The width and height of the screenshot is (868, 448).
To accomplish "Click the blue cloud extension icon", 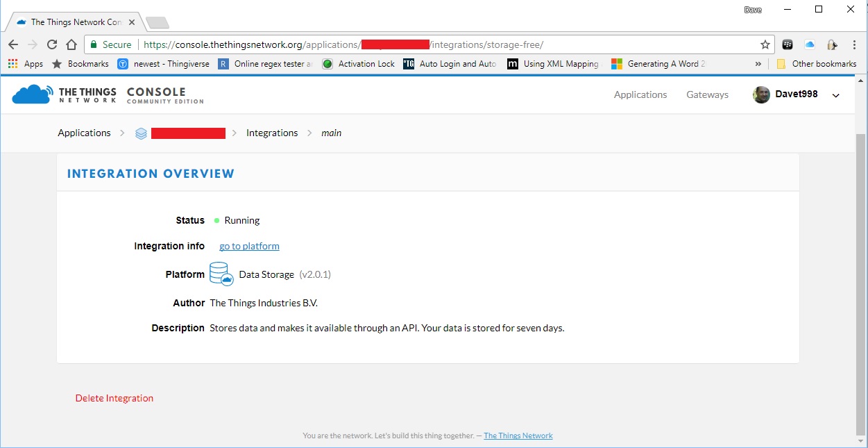I will tap(810, 44).
